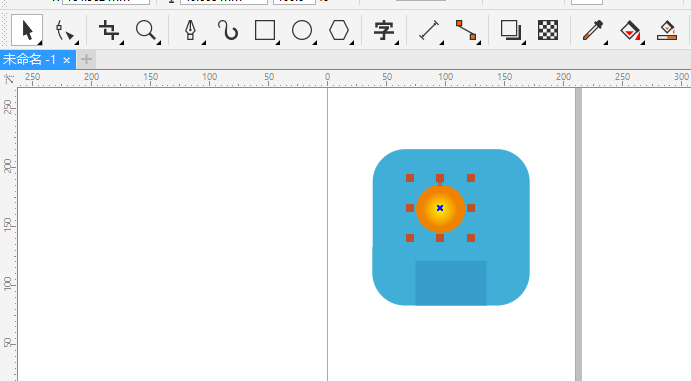The image size is (691, 381).
Task: Close the 未命名 -1 document tab
Action: tap(67, 60)
